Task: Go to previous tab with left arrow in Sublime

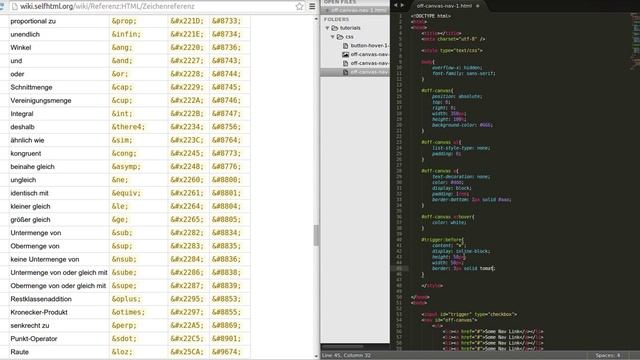Action: (x=395, y=5)
